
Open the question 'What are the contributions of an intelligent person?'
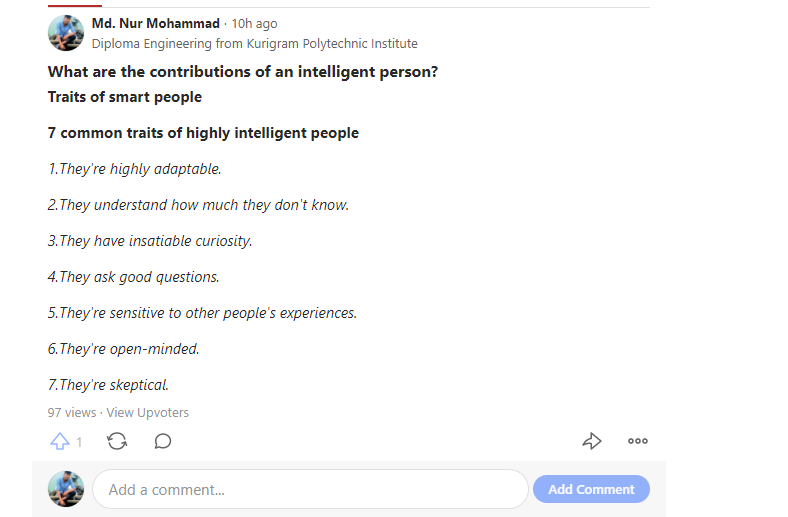point(243,72)
